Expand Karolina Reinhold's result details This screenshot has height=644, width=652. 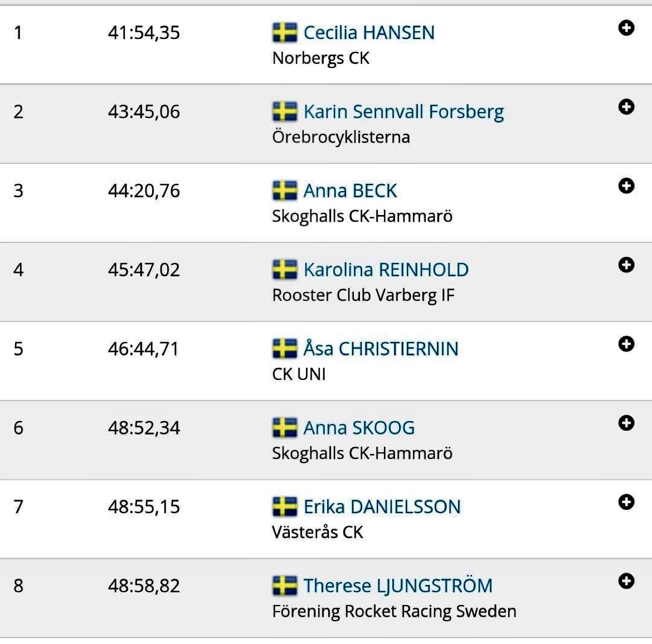tap(626, 265)
